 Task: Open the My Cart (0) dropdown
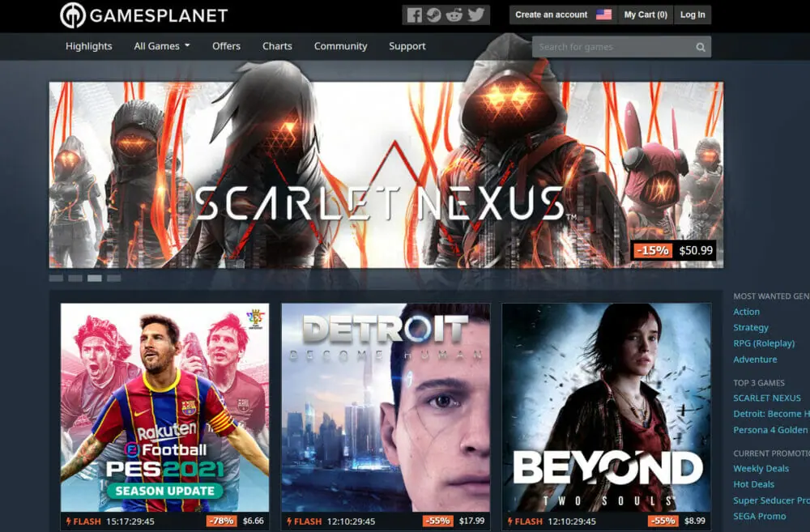[645, 15]
